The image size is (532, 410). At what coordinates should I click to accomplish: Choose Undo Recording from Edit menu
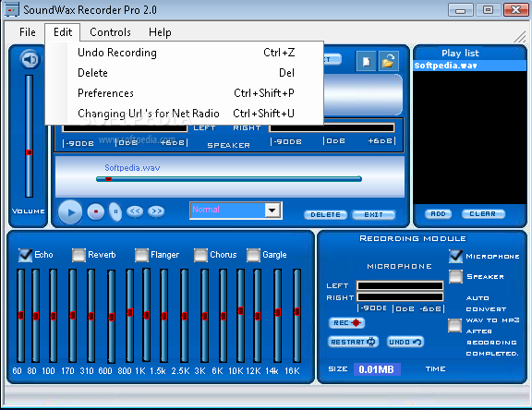click(x=185, y=53)
